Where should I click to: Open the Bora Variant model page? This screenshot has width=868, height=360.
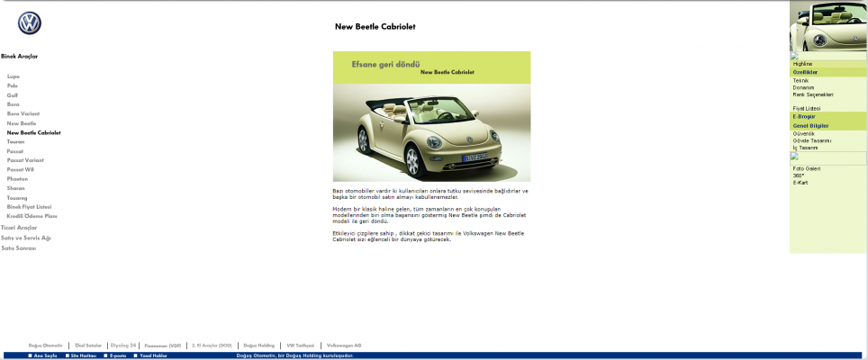[23, 113]
